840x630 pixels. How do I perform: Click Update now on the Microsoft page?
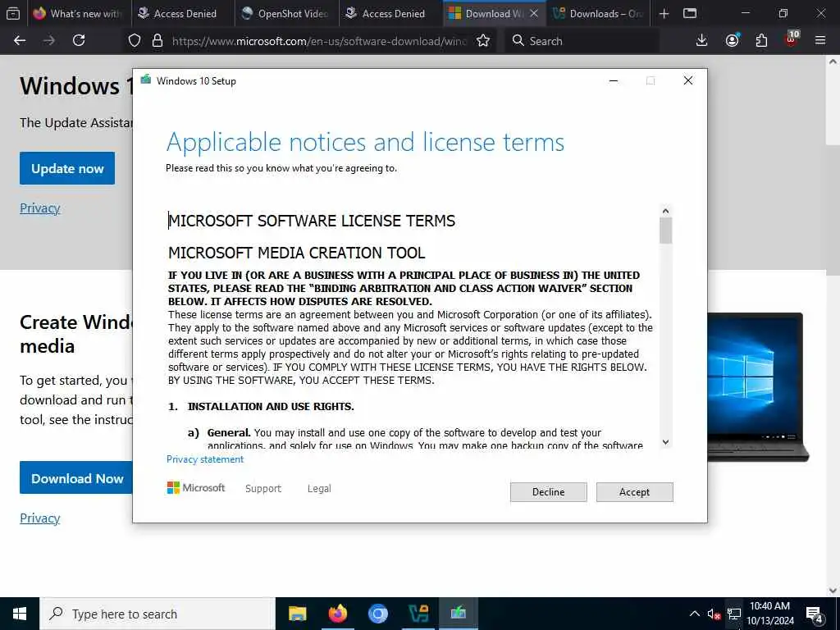[x=67, y=168]
